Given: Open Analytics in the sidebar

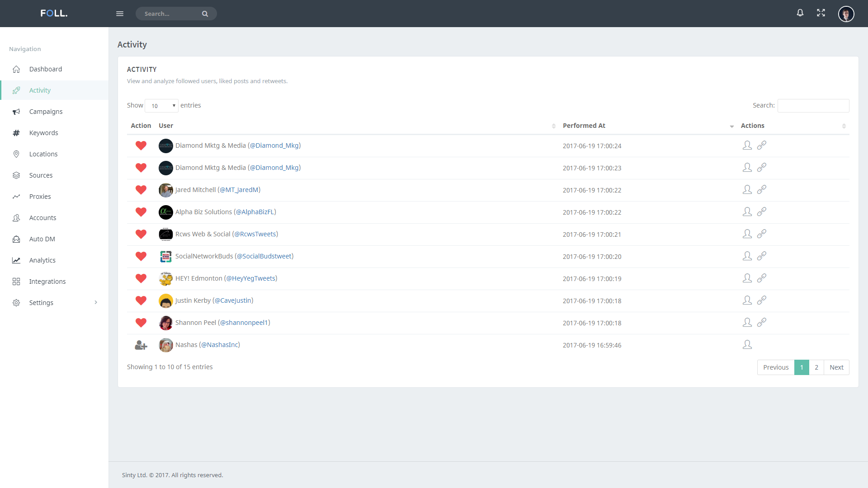Looking at the screenshot, I should [x=54, y=260].
